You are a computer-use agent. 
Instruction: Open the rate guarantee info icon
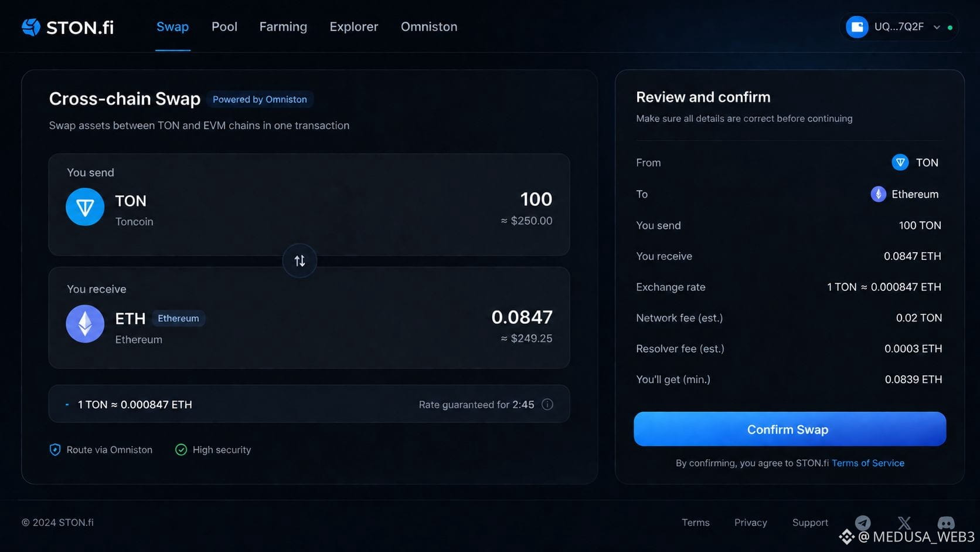point(547,404)
